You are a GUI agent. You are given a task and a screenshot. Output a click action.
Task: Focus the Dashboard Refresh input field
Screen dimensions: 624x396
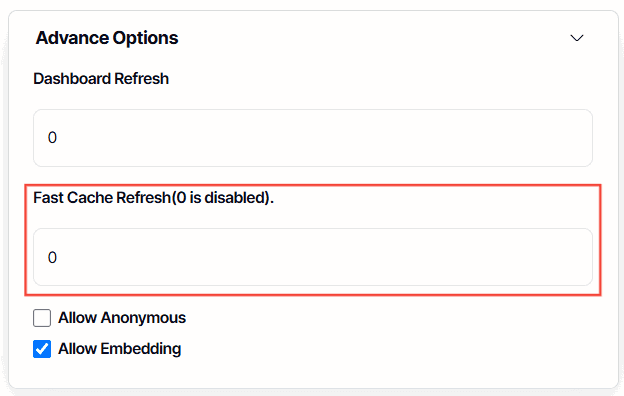click(313, 138)
